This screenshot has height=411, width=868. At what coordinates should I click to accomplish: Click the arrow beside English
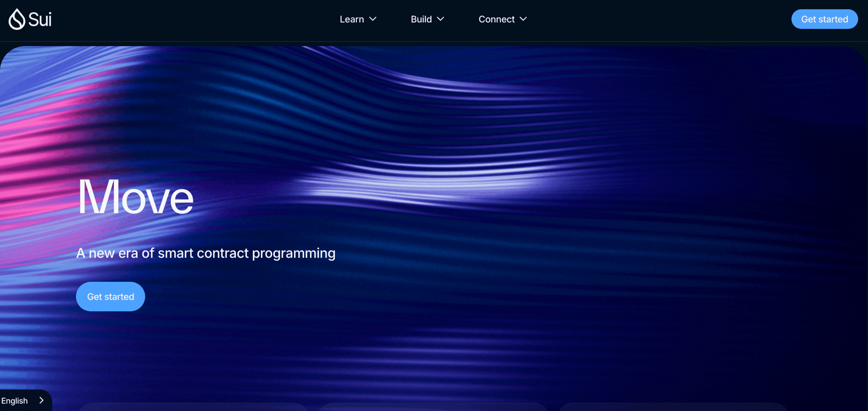click(41, 400)
